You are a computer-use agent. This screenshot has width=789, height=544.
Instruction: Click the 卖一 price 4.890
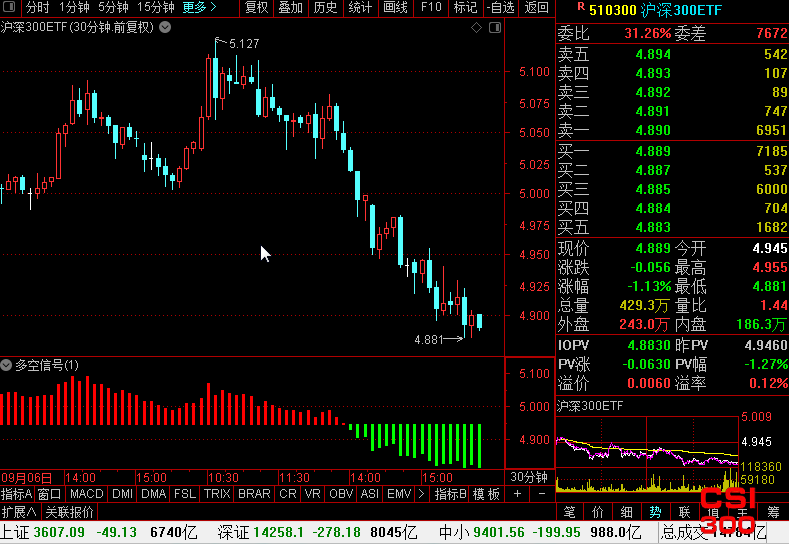pyautogui.click(x=653, y=130)
